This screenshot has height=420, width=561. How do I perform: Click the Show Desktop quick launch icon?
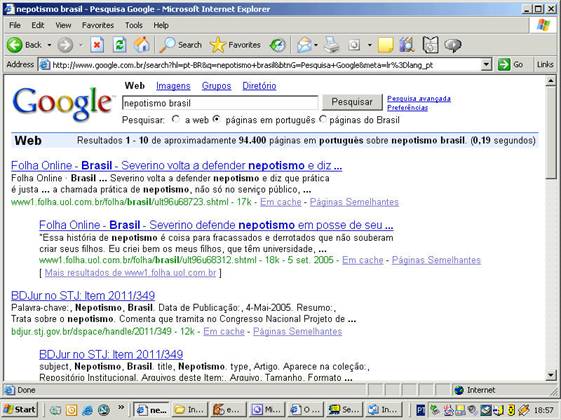(x=55, y=410)
